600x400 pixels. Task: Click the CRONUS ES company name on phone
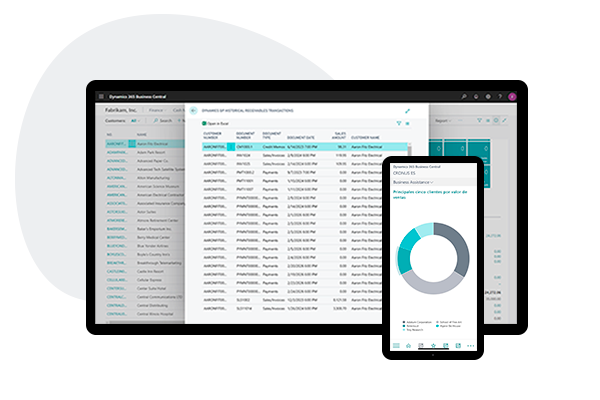404,173
